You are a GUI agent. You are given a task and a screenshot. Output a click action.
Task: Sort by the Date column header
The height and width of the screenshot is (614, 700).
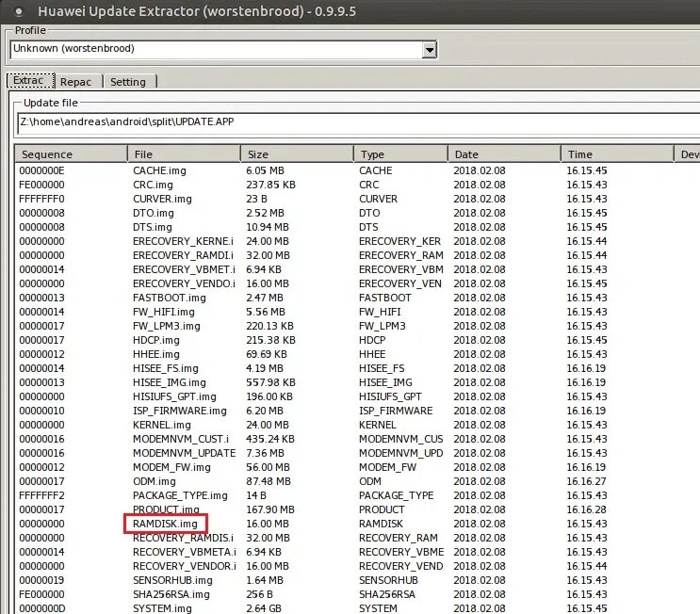pyautogui.click(x=504, y=154)
